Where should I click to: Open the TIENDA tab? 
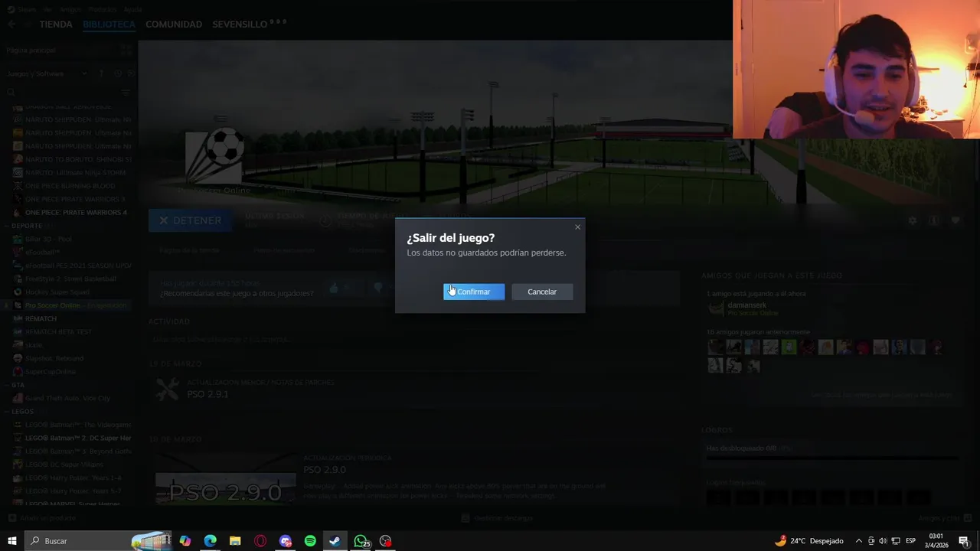tap(56, 24)
